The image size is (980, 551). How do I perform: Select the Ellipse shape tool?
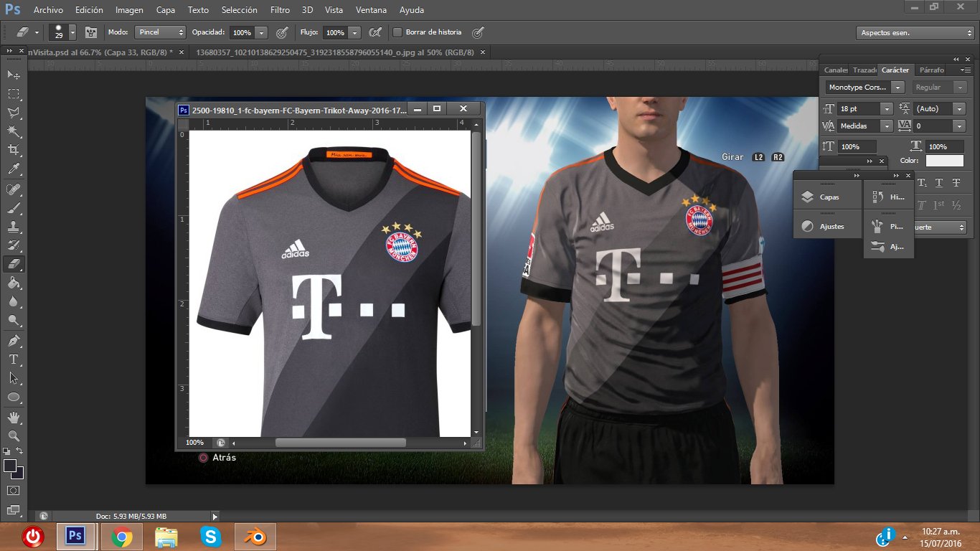pyautogui.click(x=14, y=397)
